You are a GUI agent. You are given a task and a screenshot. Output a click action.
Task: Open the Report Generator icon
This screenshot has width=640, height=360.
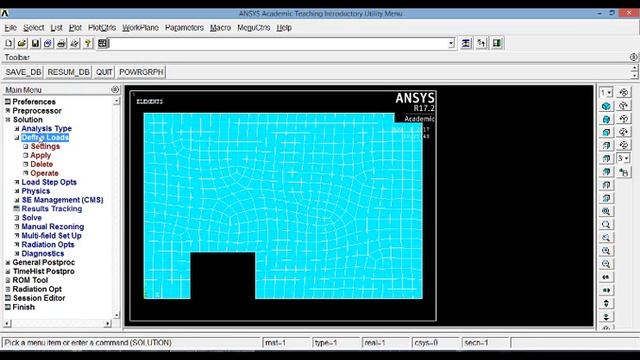[74, 43]
